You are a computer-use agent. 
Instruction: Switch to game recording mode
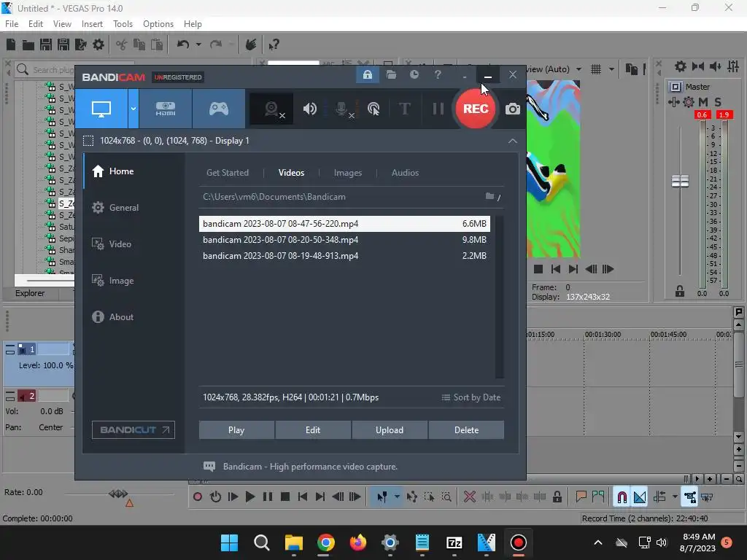point(219,109)
